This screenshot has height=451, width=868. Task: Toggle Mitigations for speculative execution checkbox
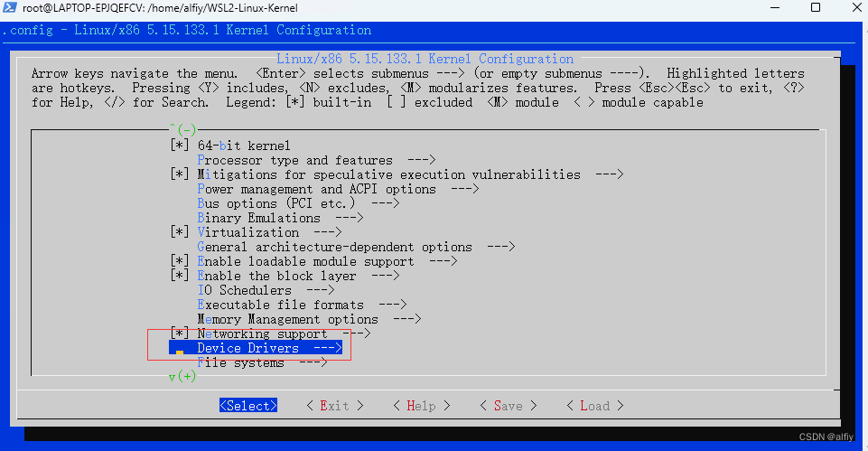180,174
